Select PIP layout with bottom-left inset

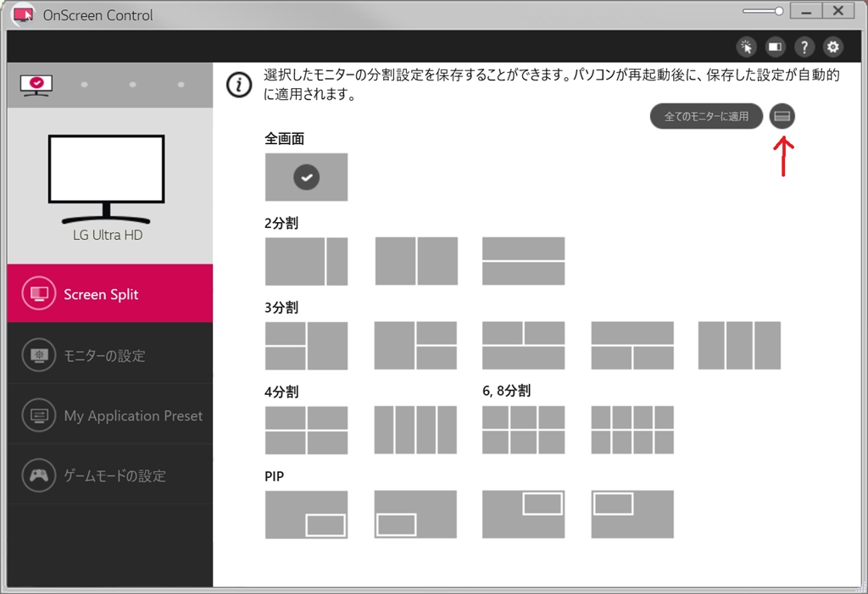(x=415, y=514)
